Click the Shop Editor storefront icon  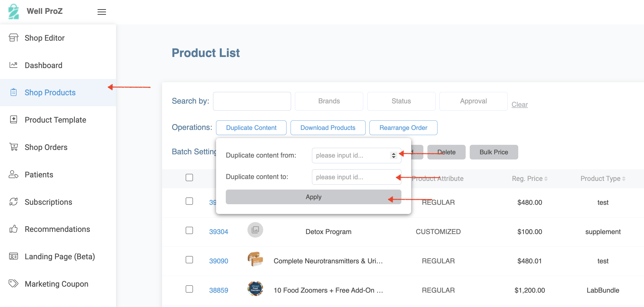coord(14,38)
